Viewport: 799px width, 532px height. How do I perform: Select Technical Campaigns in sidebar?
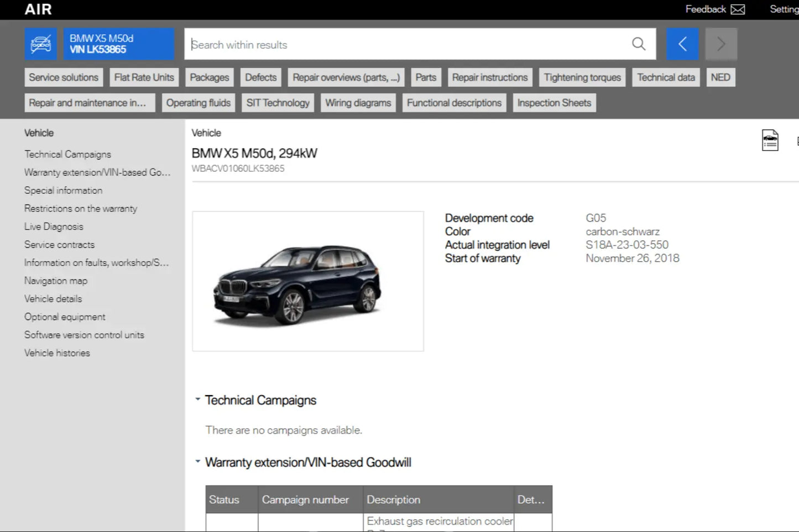(x=67, y=154)
